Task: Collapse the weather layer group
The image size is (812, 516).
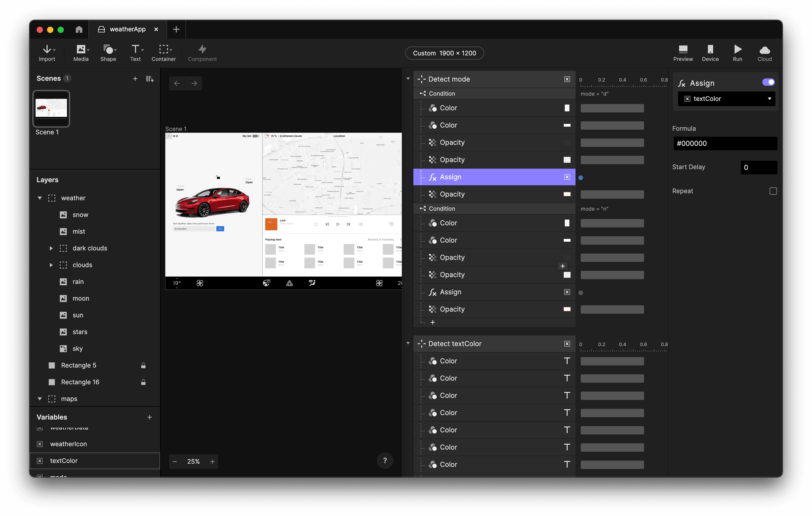Action: (x=40, y=198)
